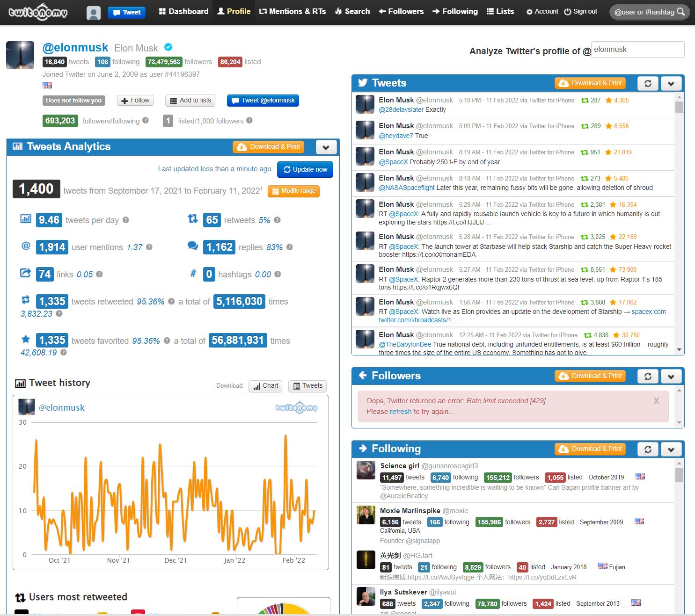695x616 pixels.
Task: Click the verified badge next to Elon Musk
Action: [x=168, y=47]
